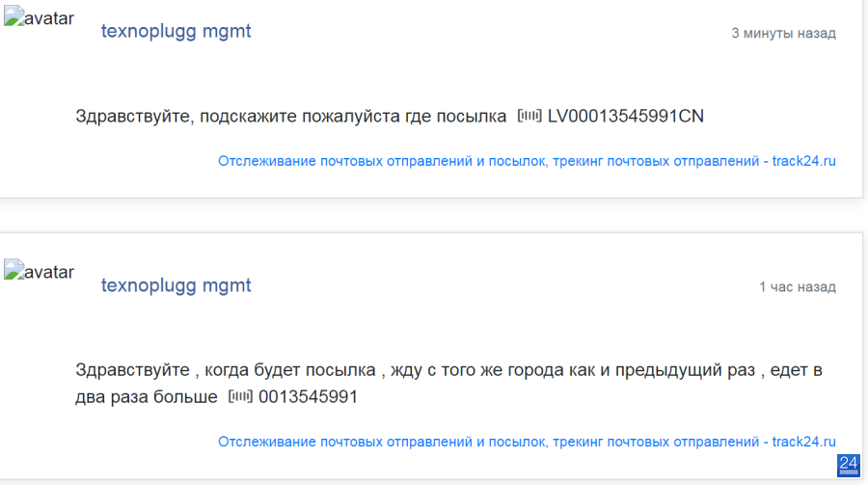Click the phrase 'предыдущий раз' in the second post
868x485 pixels.
pyautogui.click(x=685, y=370)
